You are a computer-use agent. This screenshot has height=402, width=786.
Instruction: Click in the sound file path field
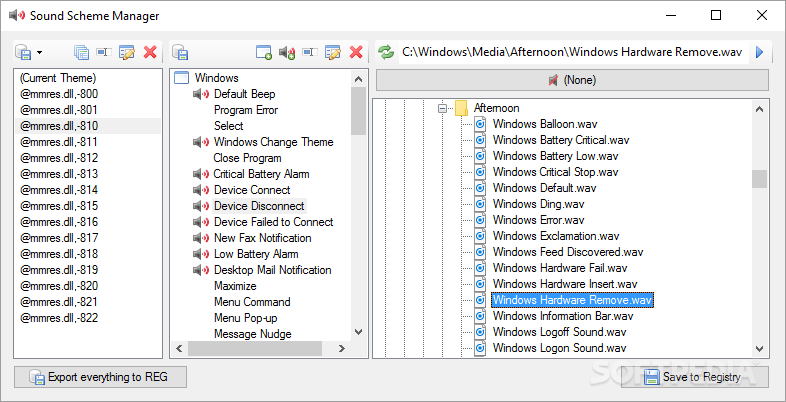point(574,52)
